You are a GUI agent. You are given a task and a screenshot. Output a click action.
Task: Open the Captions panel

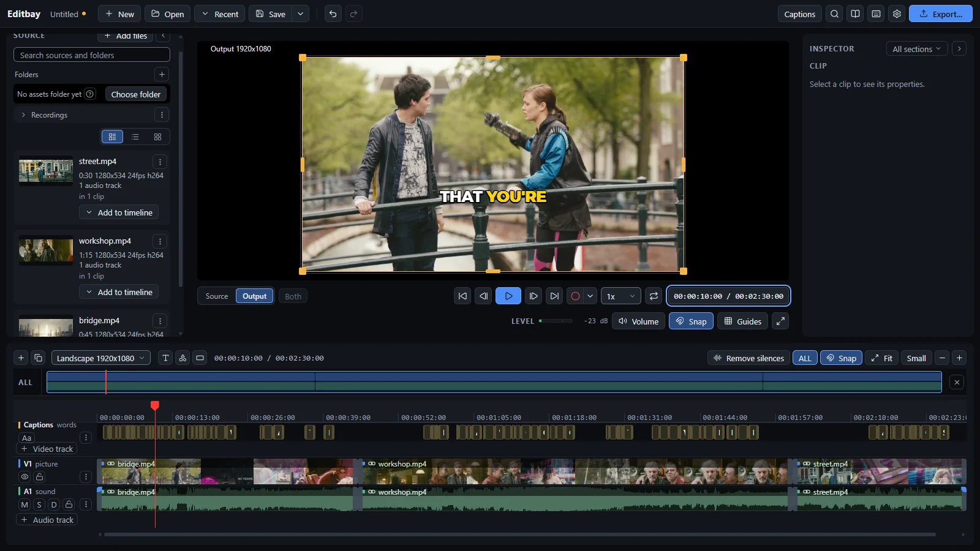(x=799, y=14)
